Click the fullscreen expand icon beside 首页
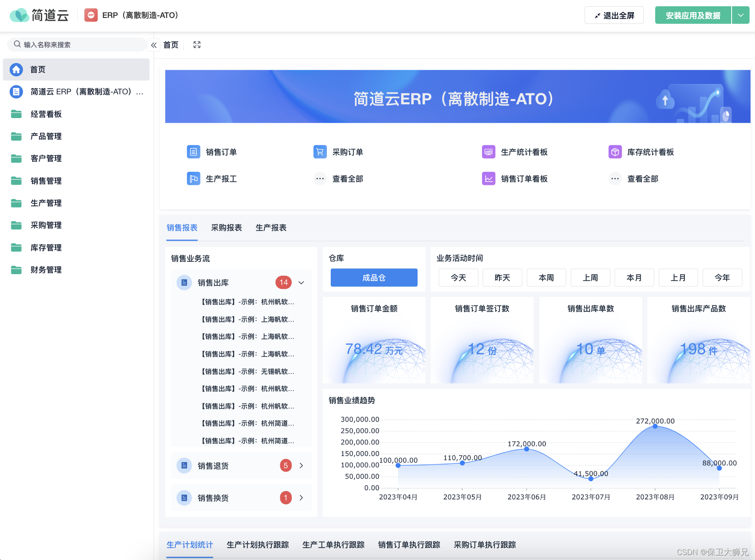755x560 pixels. tap(196, 45)
